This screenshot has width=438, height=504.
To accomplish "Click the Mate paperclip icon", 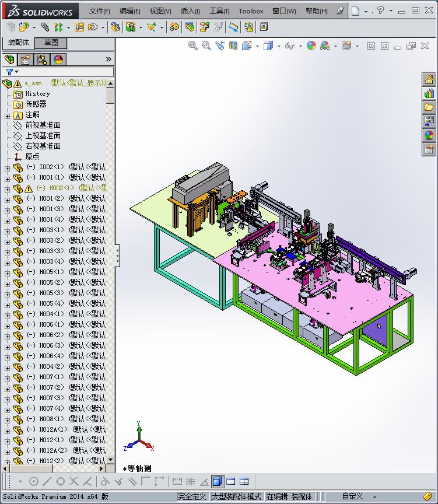I will 45,27.
